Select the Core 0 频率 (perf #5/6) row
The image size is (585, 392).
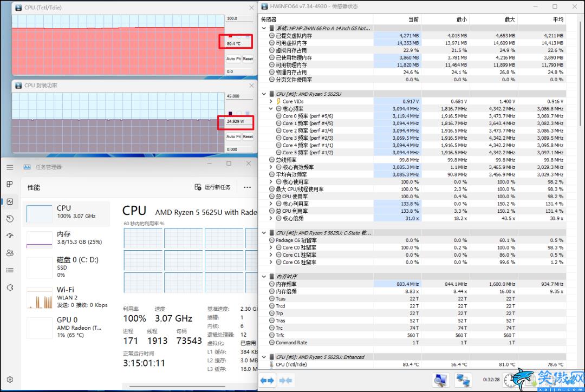[x=414, y=116]
